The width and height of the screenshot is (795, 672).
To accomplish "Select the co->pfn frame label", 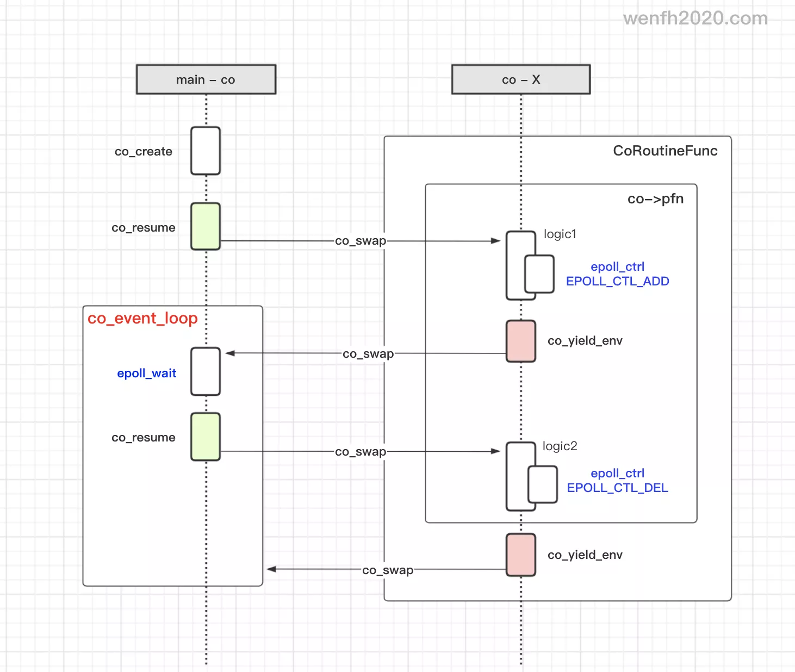I will 655,199.
